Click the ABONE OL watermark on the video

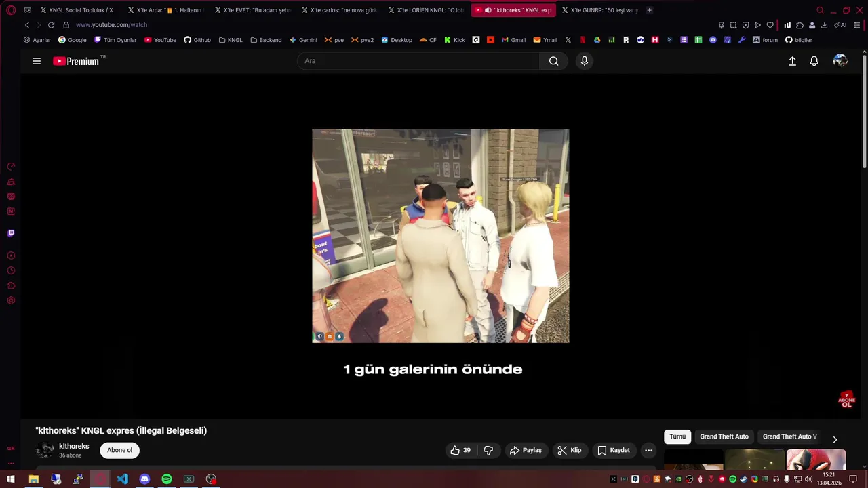[846, 399]
